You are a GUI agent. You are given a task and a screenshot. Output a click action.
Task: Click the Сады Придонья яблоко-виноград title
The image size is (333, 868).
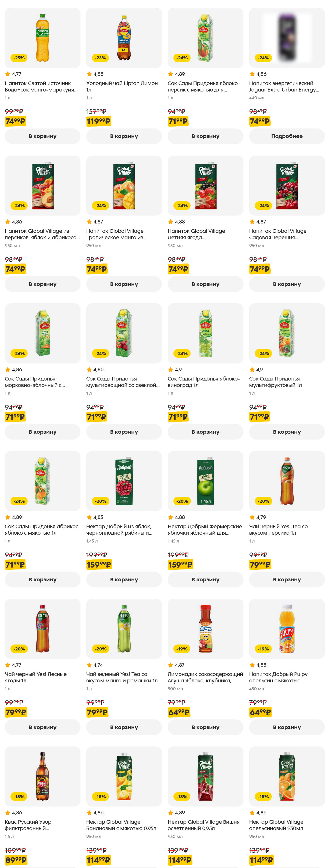click(204, 382)
